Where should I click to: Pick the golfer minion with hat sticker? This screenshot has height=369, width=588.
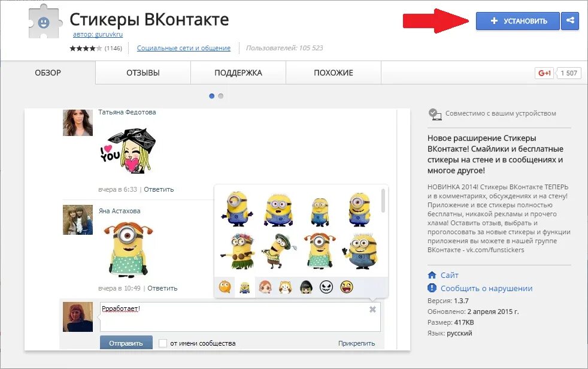280,251
